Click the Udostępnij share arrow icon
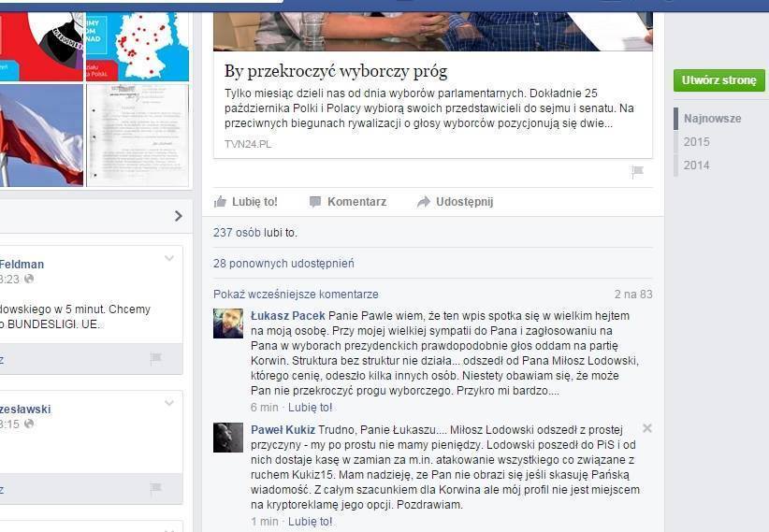769x532 pixels. click(x=423, y=202)
